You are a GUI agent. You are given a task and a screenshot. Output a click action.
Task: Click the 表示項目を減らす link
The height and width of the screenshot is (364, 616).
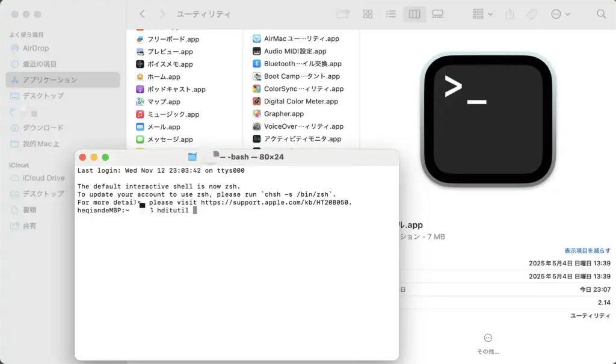coord(588,248)
